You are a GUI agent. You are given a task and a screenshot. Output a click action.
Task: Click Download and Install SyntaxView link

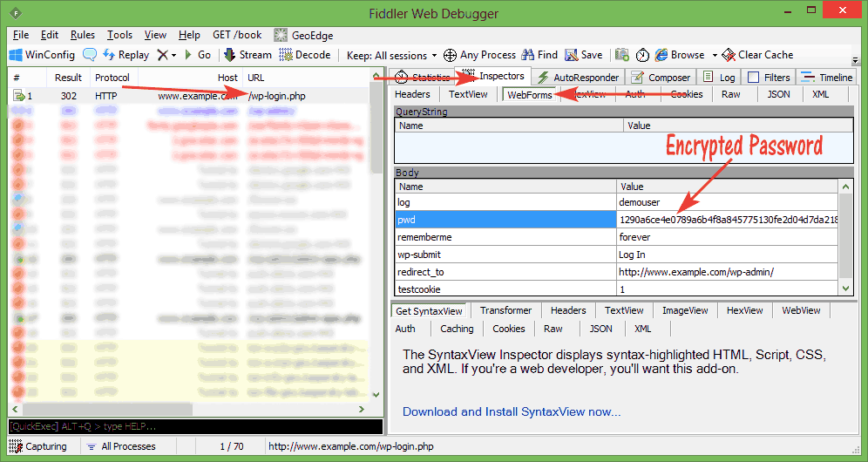click(512, 411)
